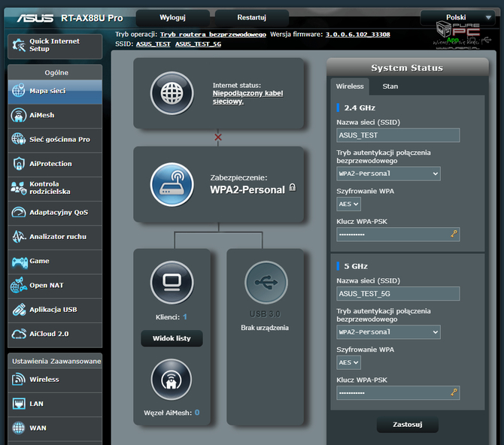Select Aplikacja USB menu item

(55, 310)
